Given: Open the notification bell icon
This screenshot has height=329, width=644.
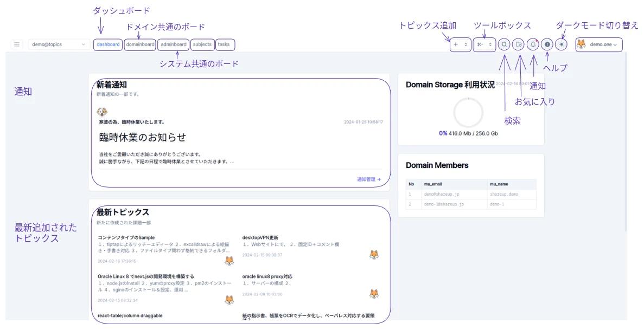Looking at the screenshot, I should click(533, 44).
